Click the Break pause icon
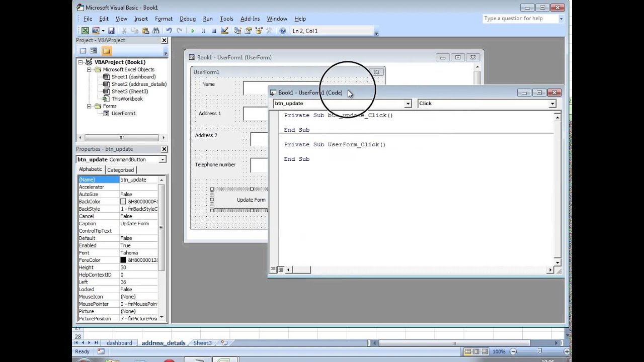Image resolution: width=644 pixels, height=362 pixels. coord(203,31)
